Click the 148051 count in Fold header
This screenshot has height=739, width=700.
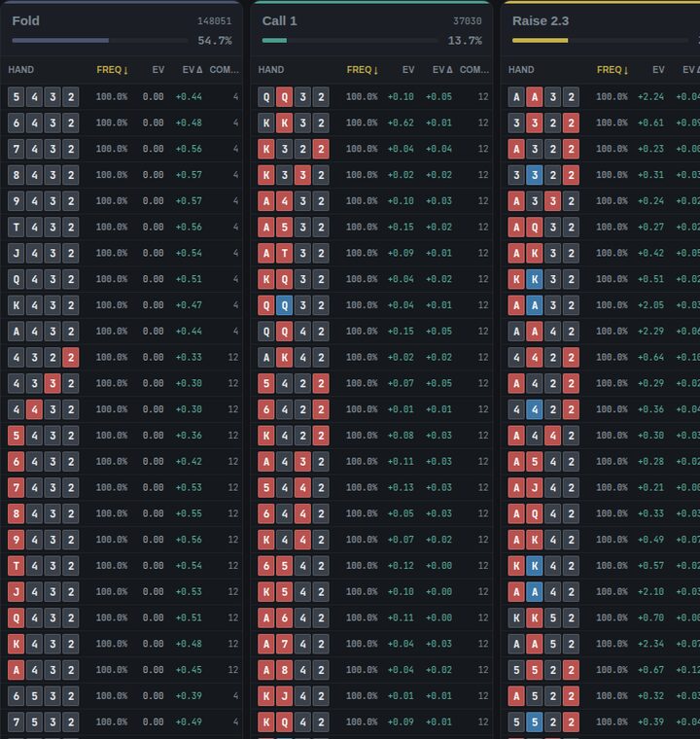[x=215, y=21]
